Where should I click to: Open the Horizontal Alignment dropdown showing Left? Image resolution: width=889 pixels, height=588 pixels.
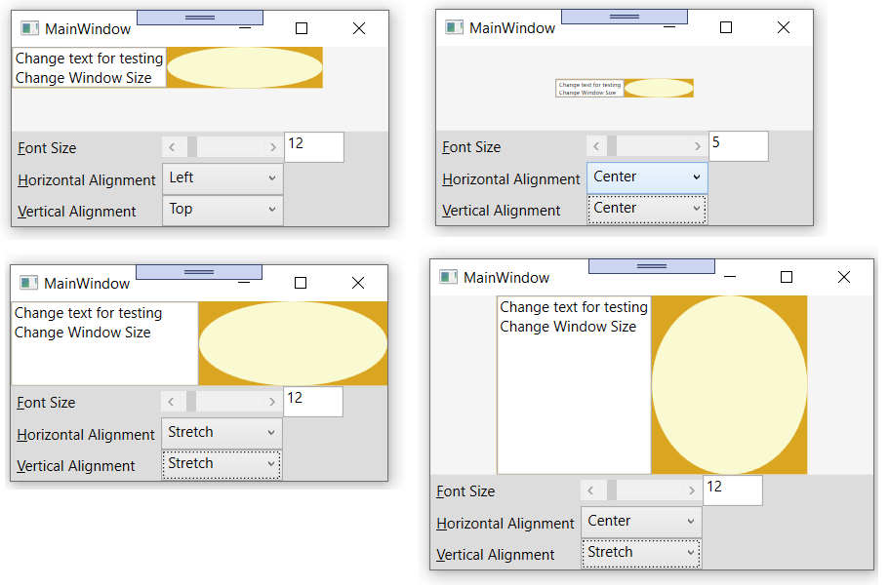click(222, 178)
